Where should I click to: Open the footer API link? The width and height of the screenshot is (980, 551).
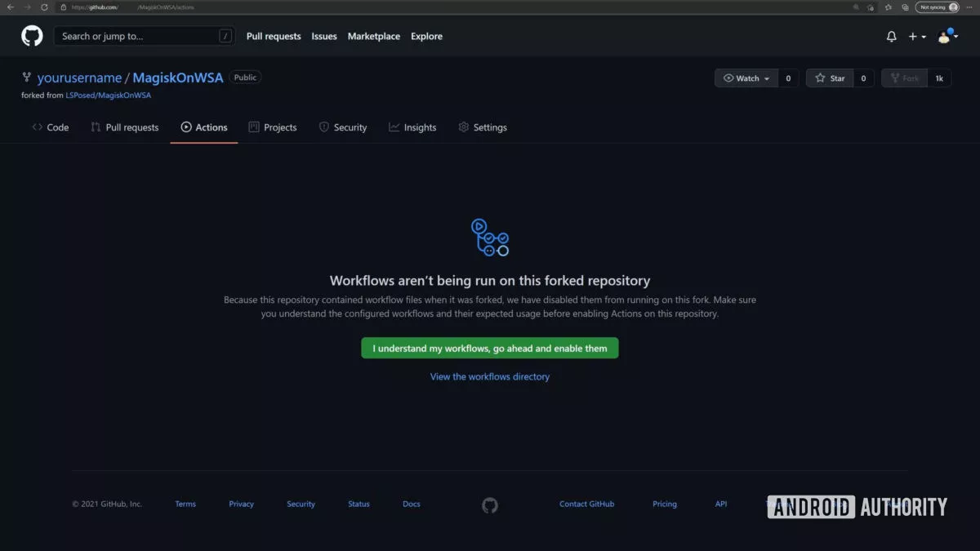point(721,504)
